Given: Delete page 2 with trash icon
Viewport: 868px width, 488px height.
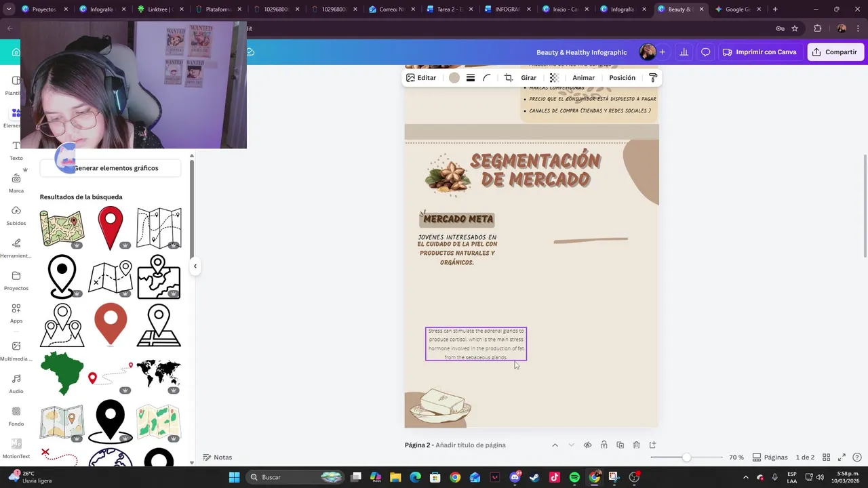Looking at the screenshot, I should [x=636, y=445].
